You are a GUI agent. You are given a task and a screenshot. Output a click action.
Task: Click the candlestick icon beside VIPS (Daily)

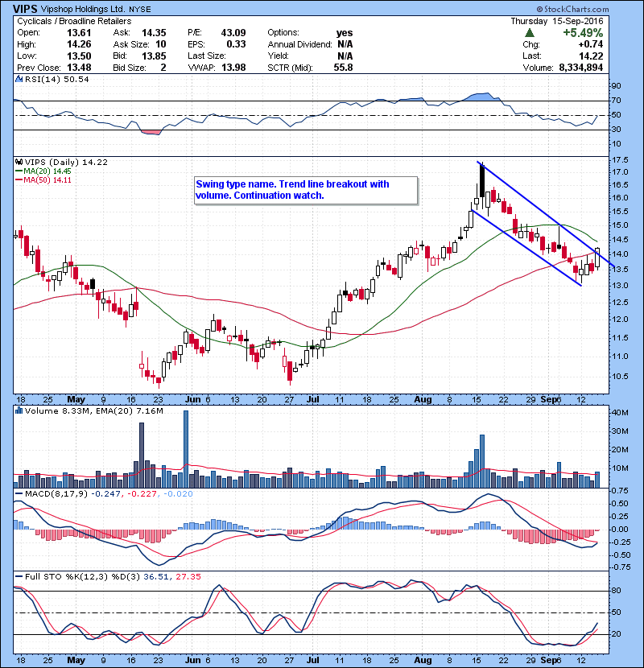tap(19, 163)
